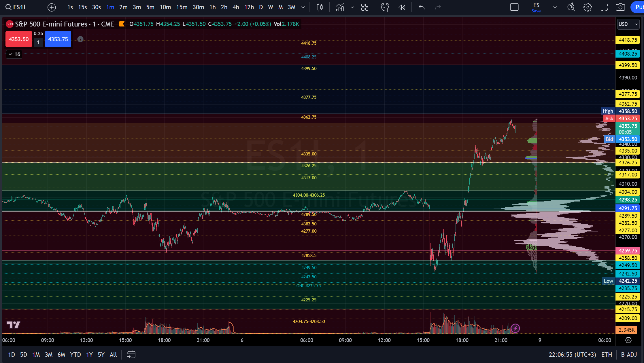
Task: Click the pink 4259.75 price label
Action: (628, 251)
